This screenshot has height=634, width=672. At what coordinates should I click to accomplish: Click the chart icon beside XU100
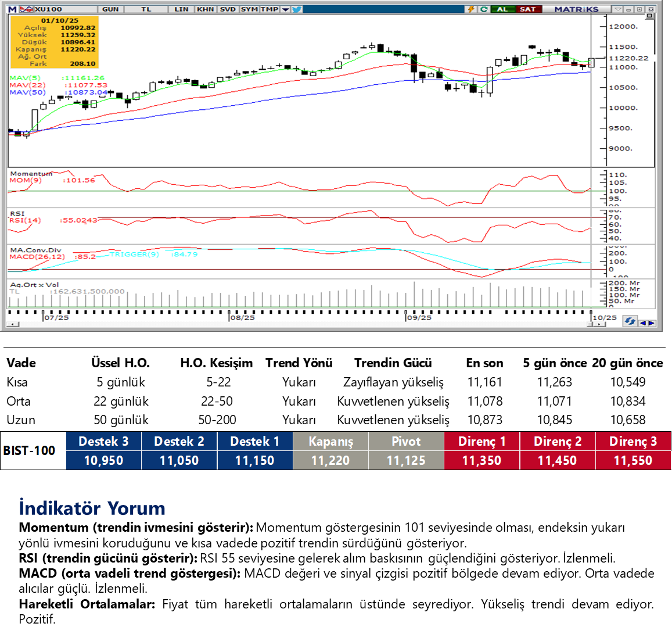click(26, 9)
